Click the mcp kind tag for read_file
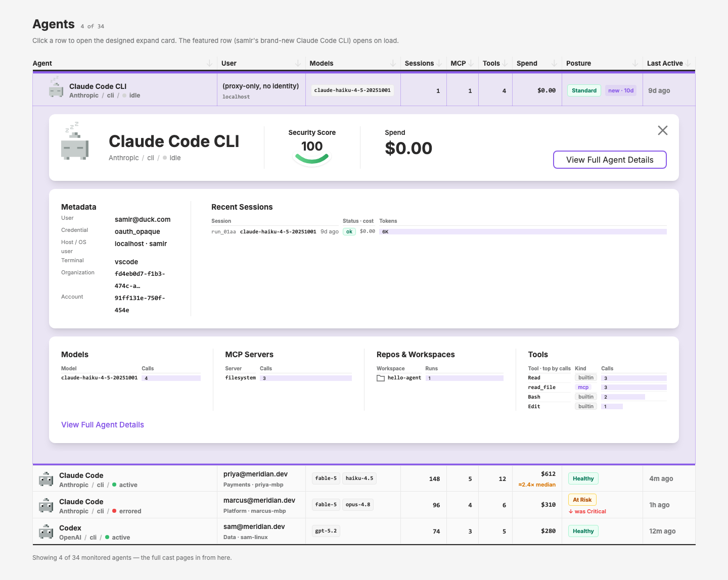 tap(583, 388)
